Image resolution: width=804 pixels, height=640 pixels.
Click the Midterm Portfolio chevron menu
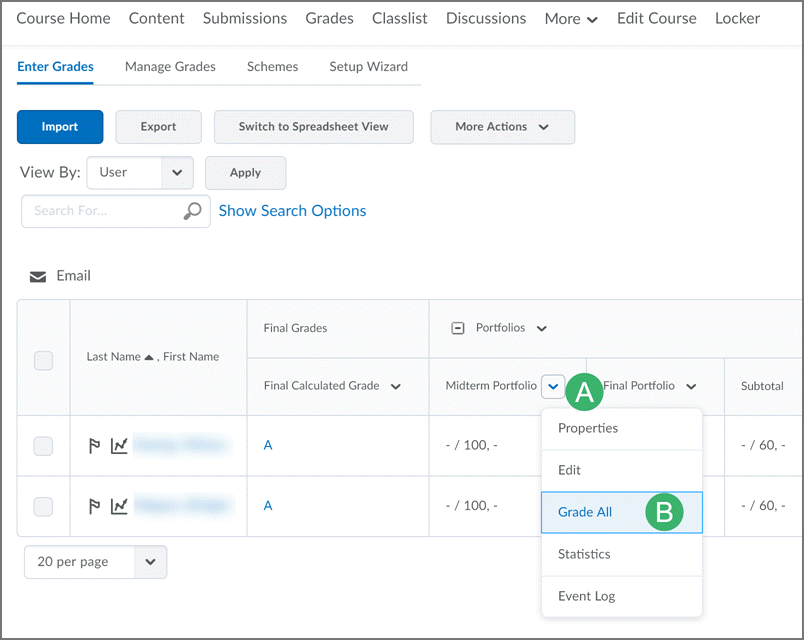(553, 386)
